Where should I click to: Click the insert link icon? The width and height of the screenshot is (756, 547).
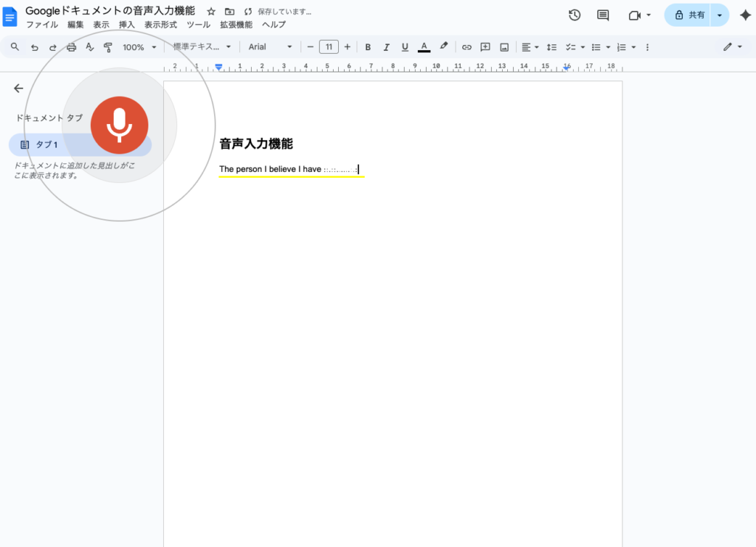point(467,47)
